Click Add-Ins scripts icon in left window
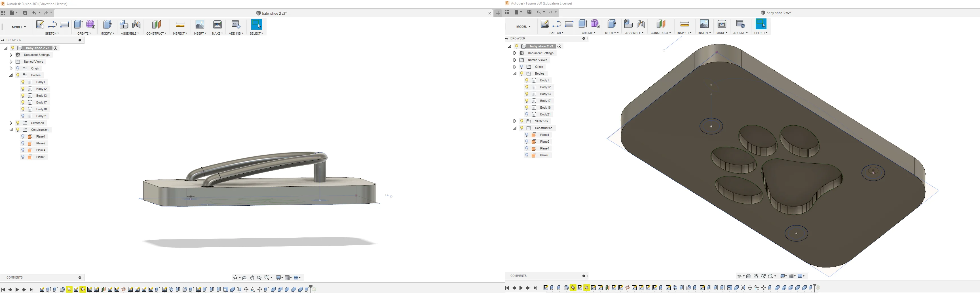Image resolution: width=980 pixels, height=295 pixels. tap(236, 25)
